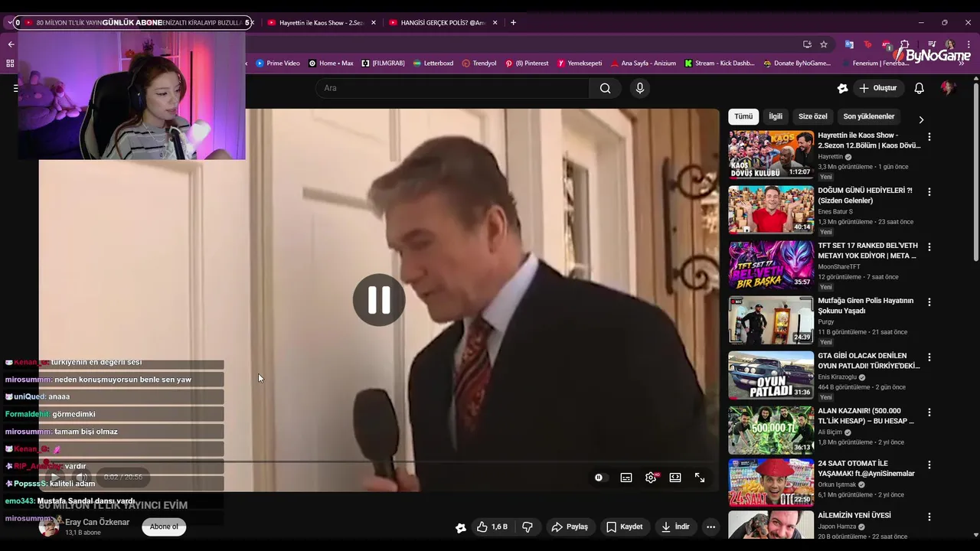980x551 pixels.
Task: Open more actions menu below the video
Action: (x=710, y=527)
